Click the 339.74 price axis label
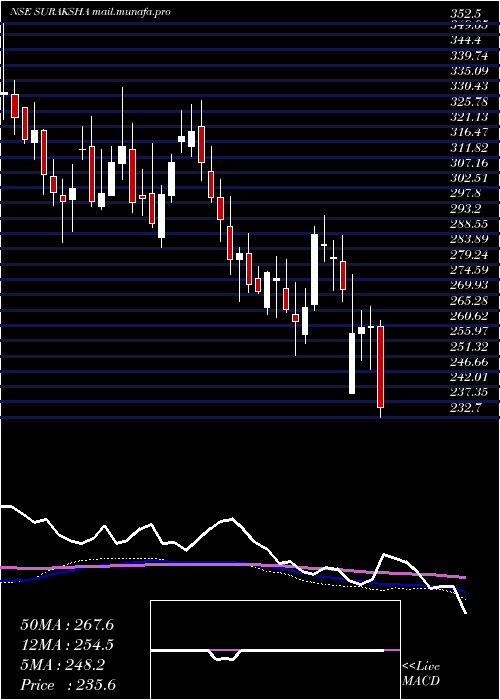The image size is (500, 700). [x=470, y=55]
